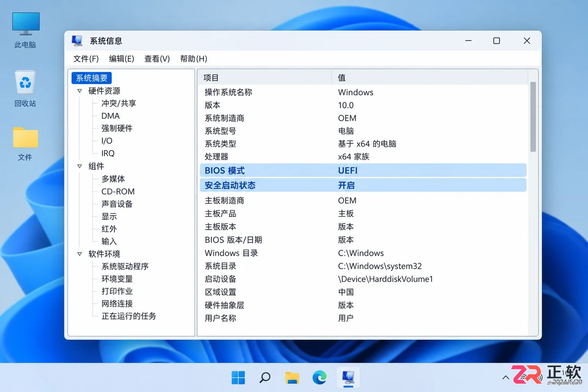Select the 安全启动状态 row

pos(363,185)
